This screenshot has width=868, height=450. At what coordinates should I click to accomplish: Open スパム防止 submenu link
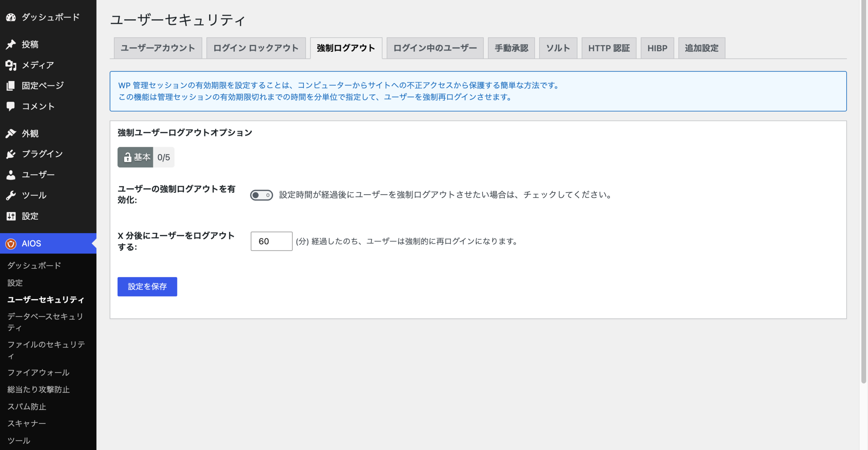pos(27,406)
